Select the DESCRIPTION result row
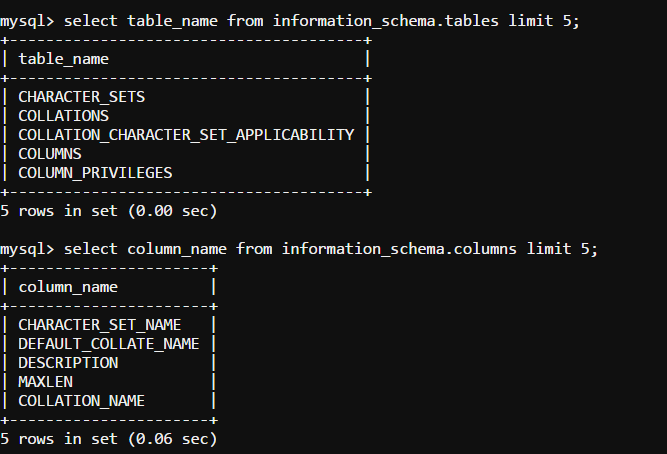The width and height of the screenshot is (667, 454). coord(68,363)
